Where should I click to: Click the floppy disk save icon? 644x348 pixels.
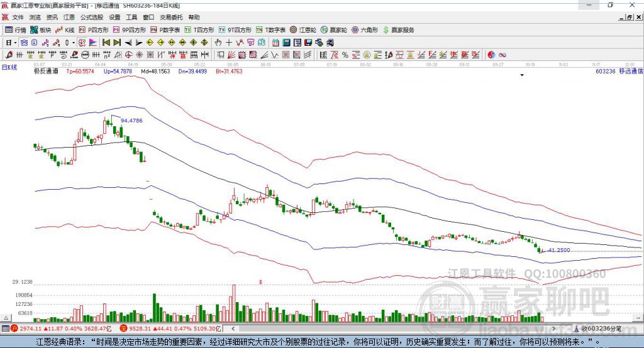coord(308,43)
